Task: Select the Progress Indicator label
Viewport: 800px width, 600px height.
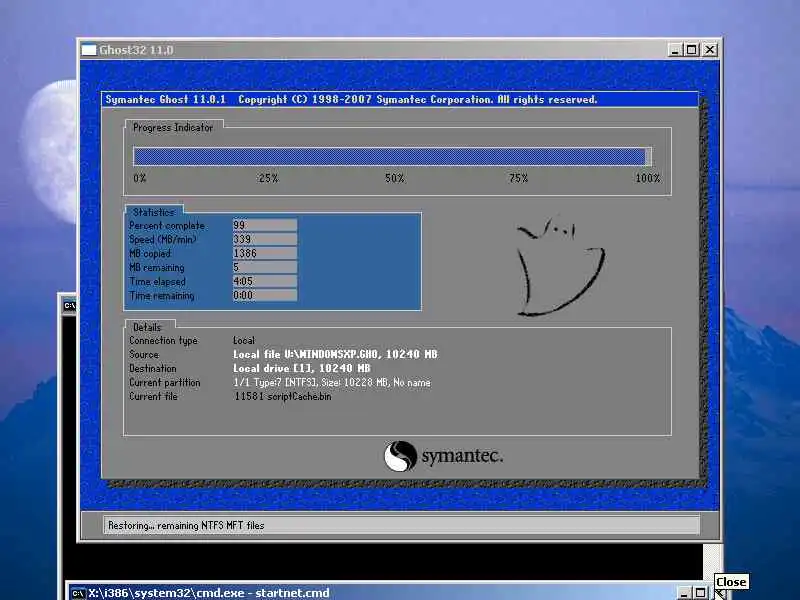Action: click(x=173, y=128)
